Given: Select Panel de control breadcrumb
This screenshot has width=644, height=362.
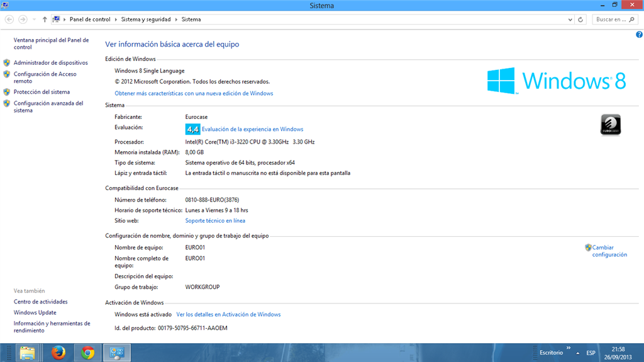Looking at the screenshot, I should click(x=90, y=20).
